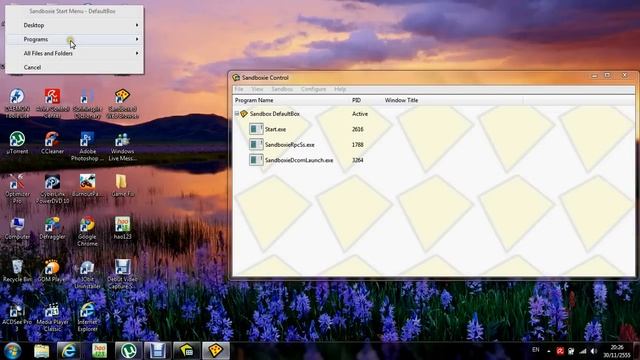
Task: Click the Sandboxie Control title bar icon
Action: point(236,77)
